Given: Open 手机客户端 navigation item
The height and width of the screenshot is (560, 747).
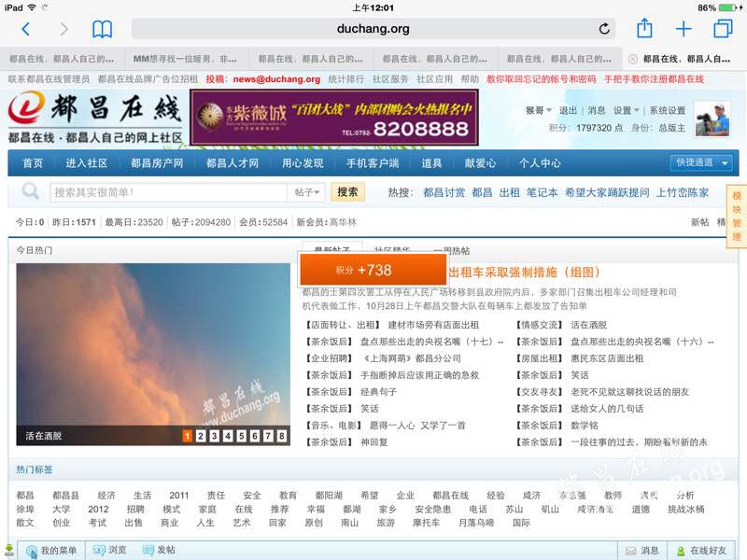Looking at the screenshot, I should click(x=373, y=163).
